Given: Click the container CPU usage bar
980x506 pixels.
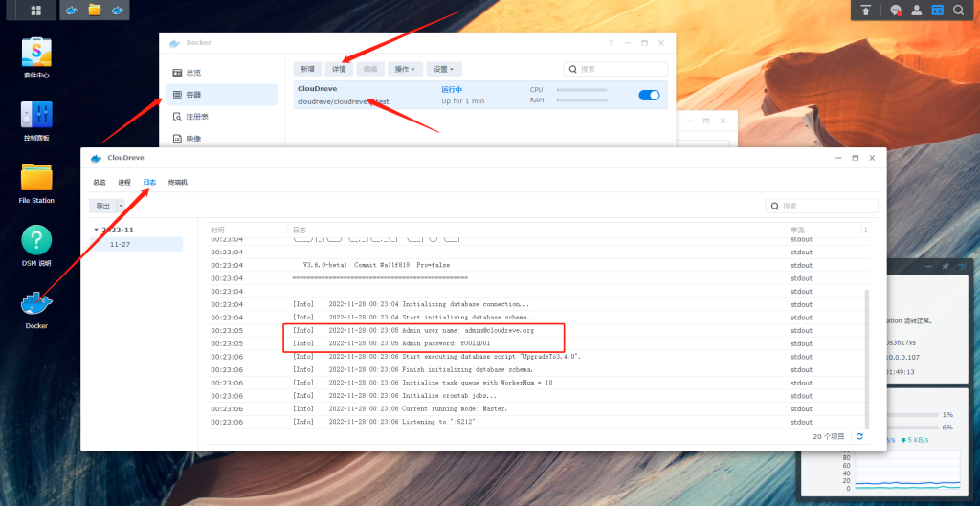Looking at the screenshot, I should [x=582, y=89].
